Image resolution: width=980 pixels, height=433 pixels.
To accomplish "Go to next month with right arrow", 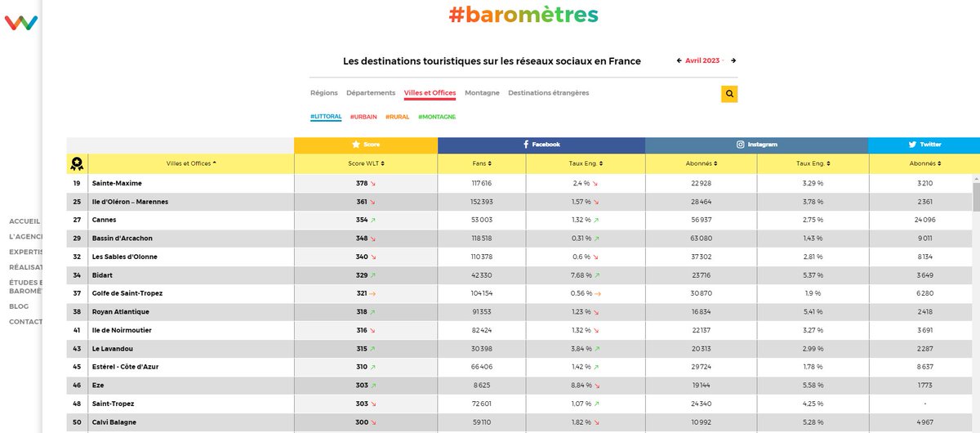I will tap(733, 60).
